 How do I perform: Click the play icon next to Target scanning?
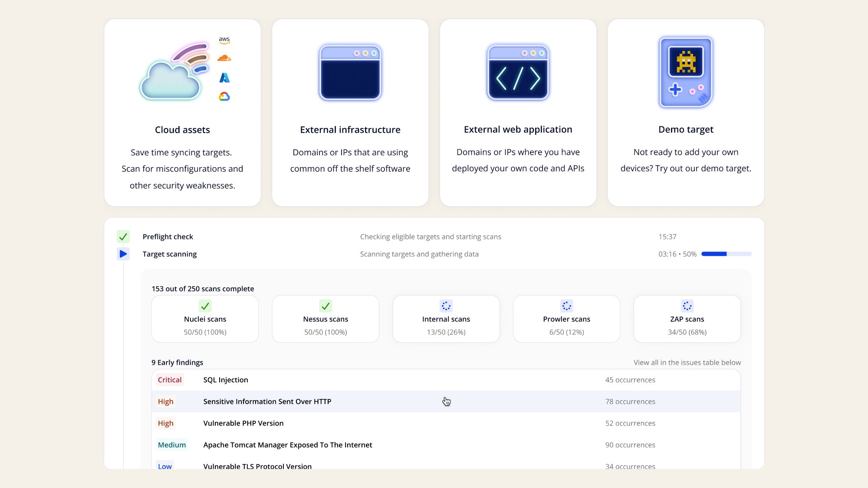pyautogui.click(x=123, y=254)
